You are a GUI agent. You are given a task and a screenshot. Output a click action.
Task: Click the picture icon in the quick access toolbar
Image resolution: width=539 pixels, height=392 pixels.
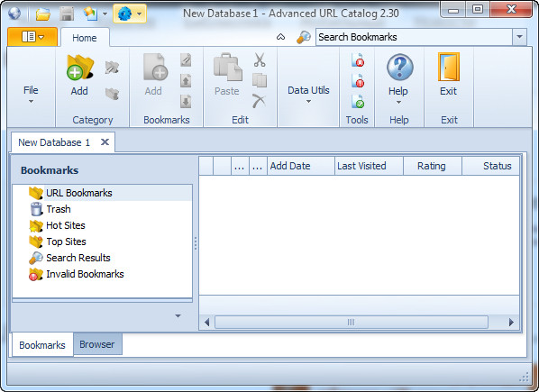coord(90,14)
